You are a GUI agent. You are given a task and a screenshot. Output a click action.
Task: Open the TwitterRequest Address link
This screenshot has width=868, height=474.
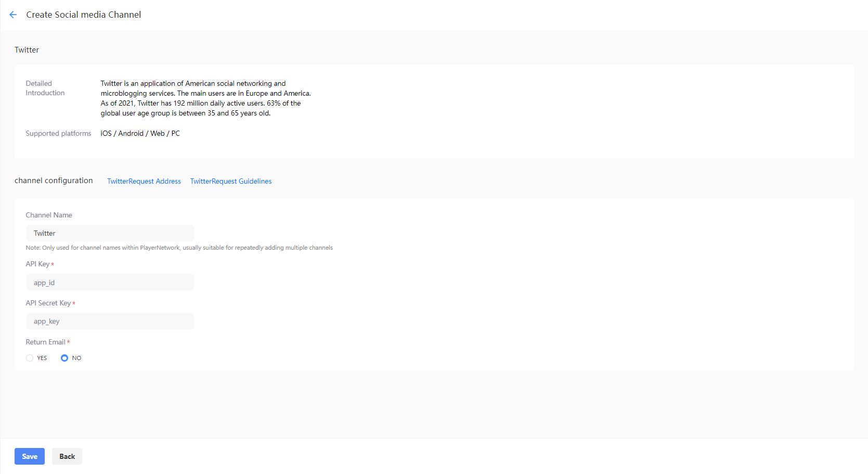[x=144, y=181]
